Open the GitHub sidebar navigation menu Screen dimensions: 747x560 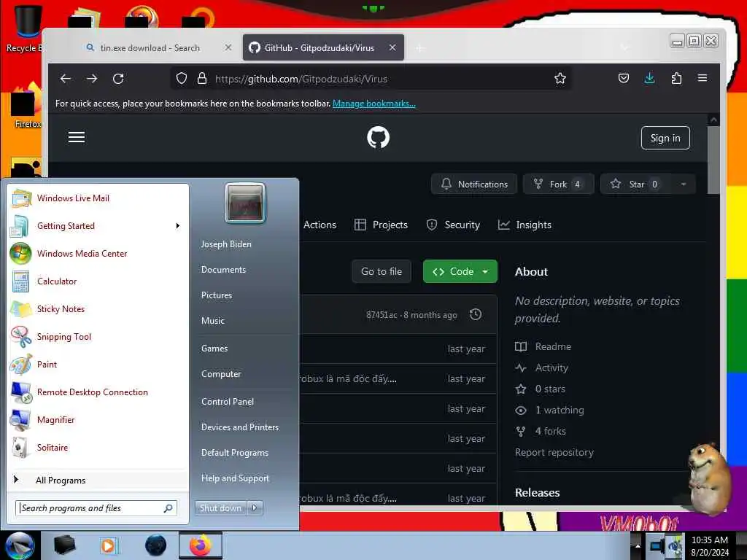click(76, 138)
